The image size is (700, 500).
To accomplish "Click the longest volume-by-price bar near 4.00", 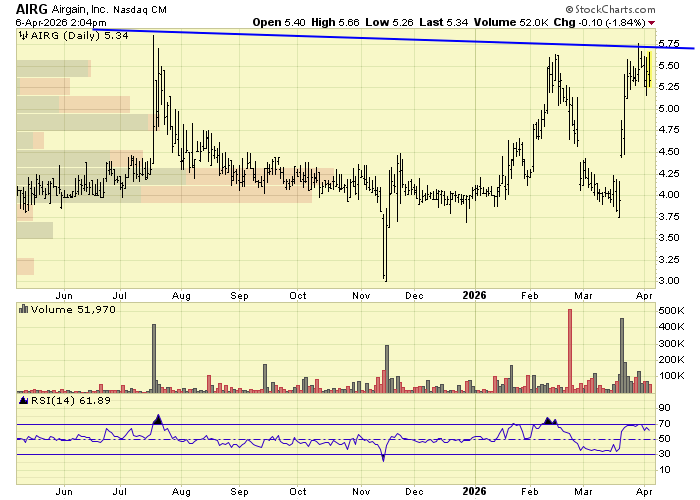I will pyautogui.click(x=164, y=194).
